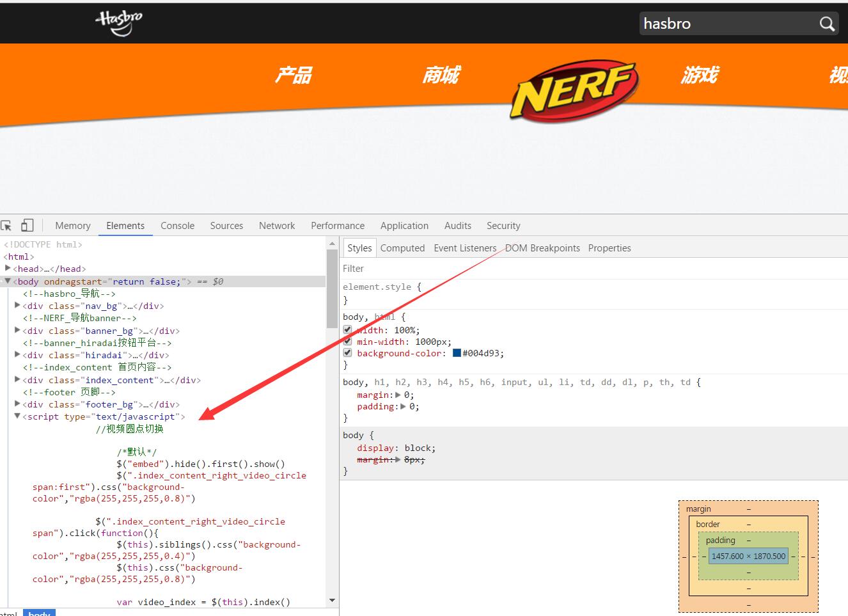Screen dimensions: 848x616
Task: Select the <!--hasbro_导航--> comment node
Action: (x=69, y=294)
